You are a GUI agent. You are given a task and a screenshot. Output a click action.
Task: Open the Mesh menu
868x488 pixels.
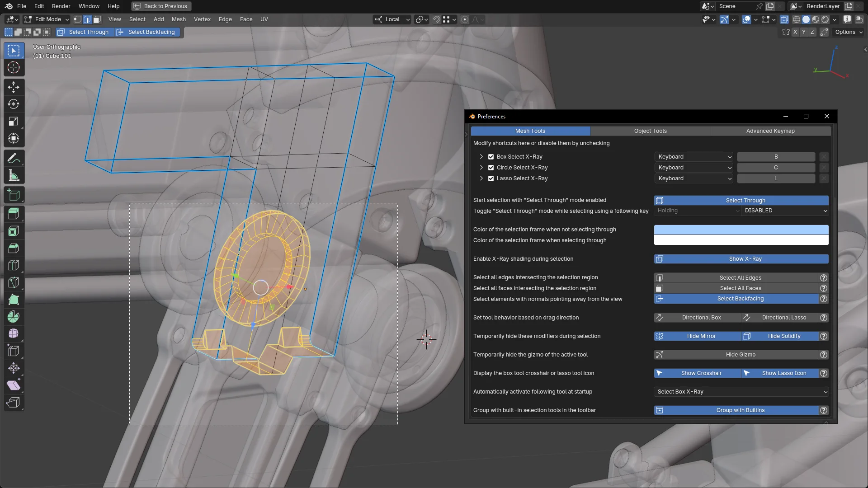pos(179,19)
